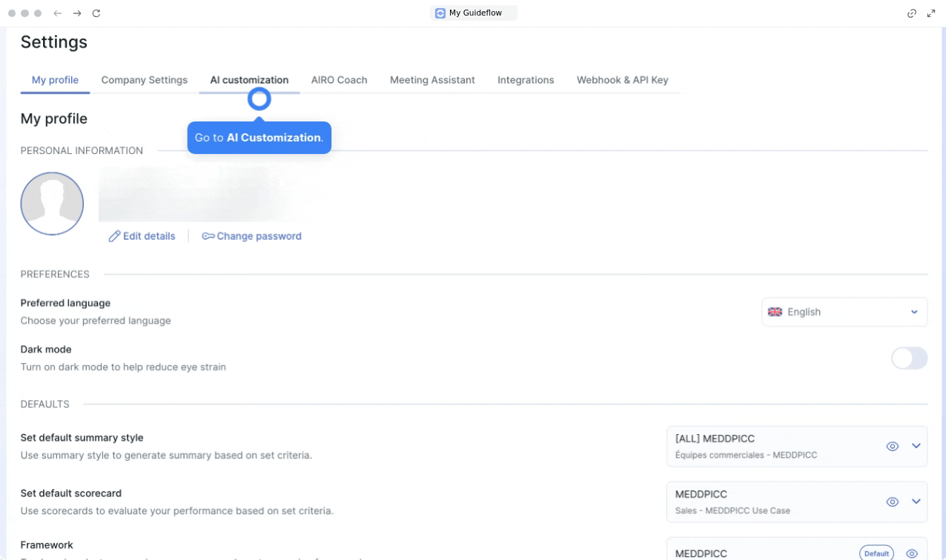Switch to the Company Settings tab
946x560 pixels.
point(145,80)
